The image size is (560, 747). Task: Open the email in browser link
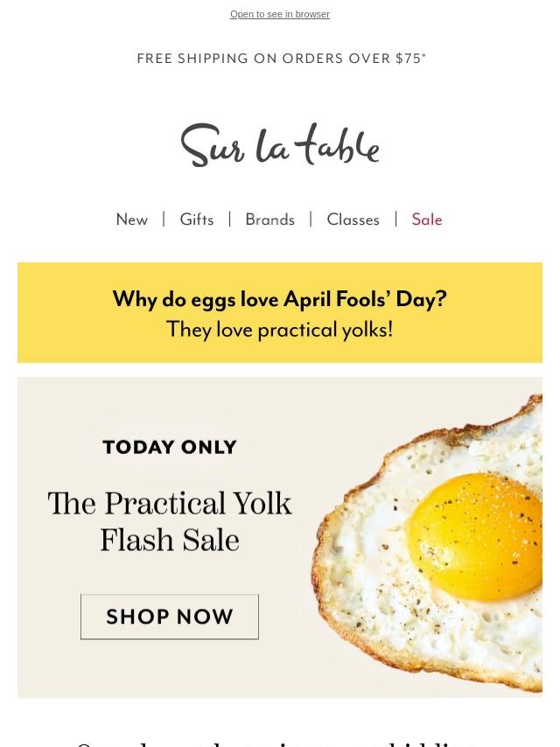pos(280,14)
